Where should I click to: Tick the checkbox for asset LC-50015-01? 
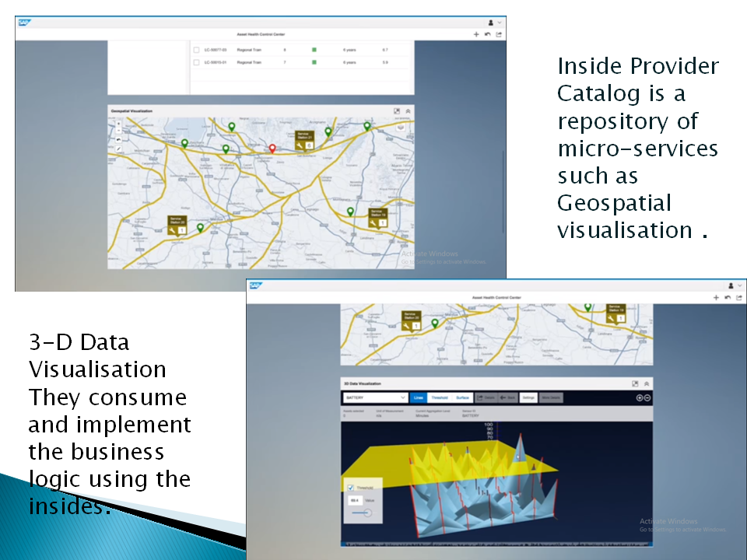[196, 62]
